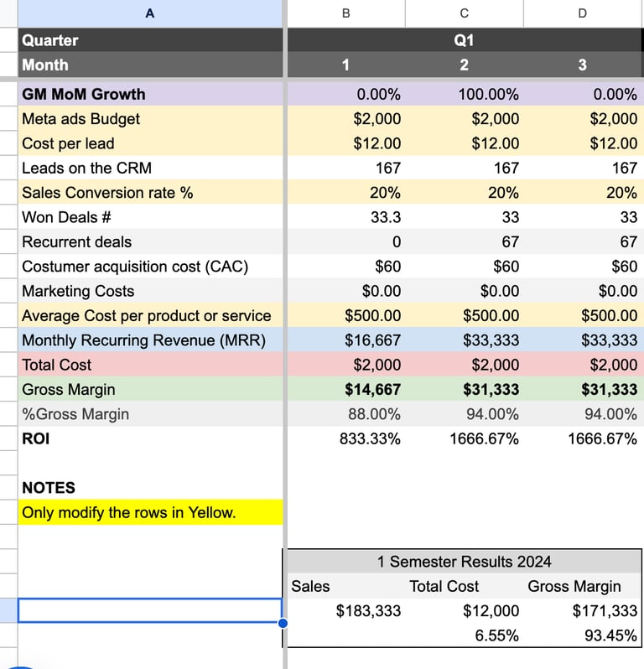Image resolution: width=644 pixels, height=669 pixels.
Task: Select the '1 Semester Results 2024' title cell
Action: click(x=464, y=562)
